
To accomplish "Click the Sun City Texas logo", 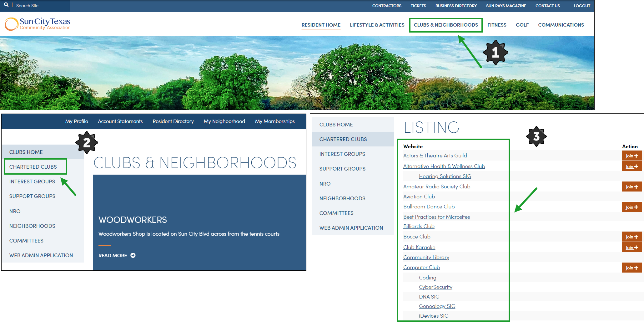I will [38, 24].
